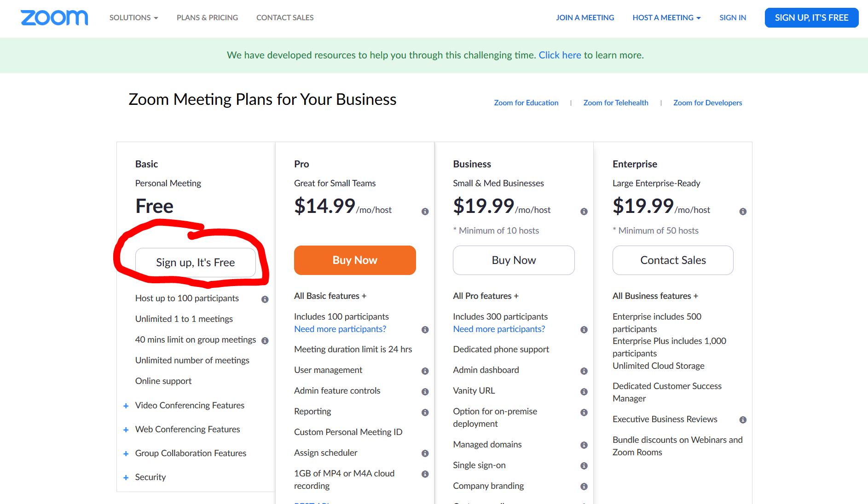The height and width of the screenshot is (504, 868).
Task: Click info icon beside Vanity URL
Action: 584,392
